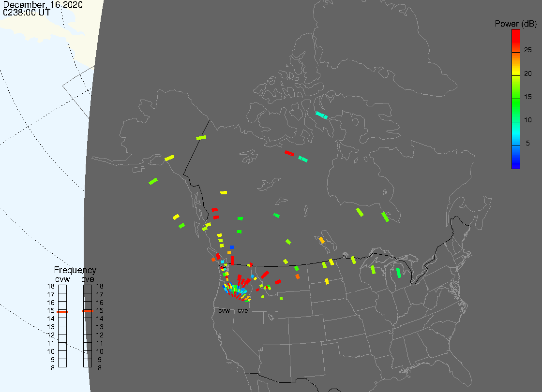The image size is (542, 392).
Task: Click the cyan echo patch in Arctic archipelago
Action: pyautogui.click(x=321, y=115)
